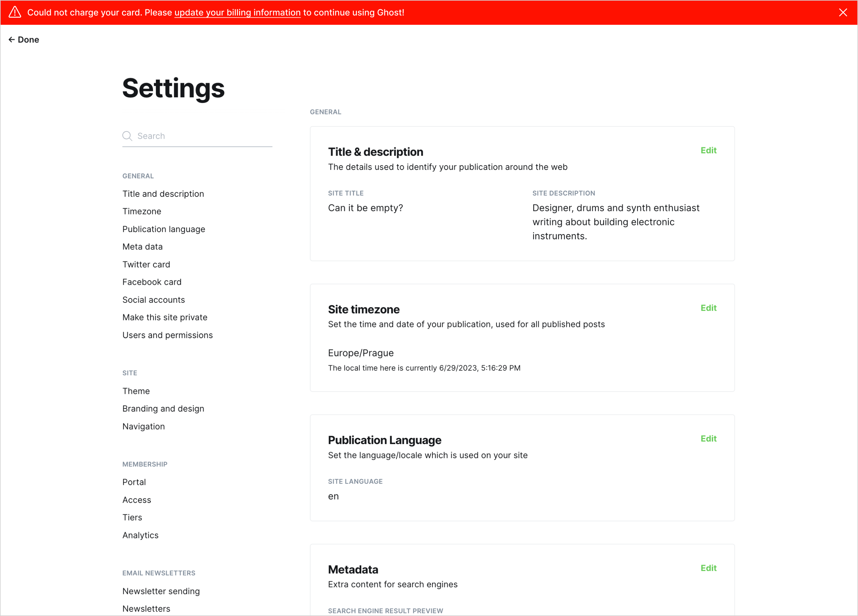Dismiss the red billing warning banner
The width and height of the screenshot is (858, 616).
click(x=843, y=12)
